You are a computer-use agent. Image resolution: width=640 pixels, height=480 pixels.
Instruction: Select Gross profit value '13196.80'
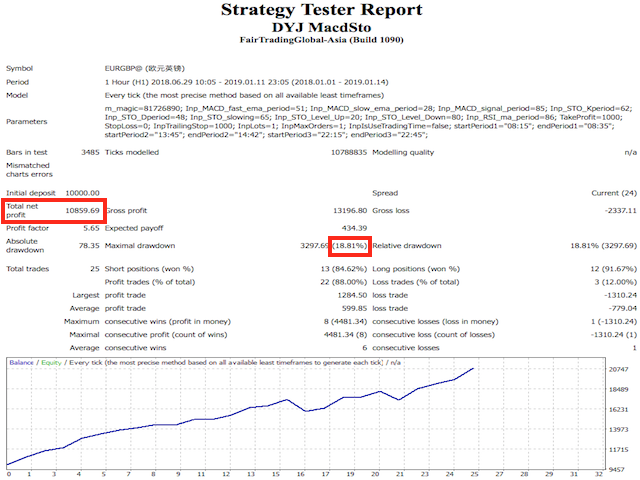coord(350,211)
